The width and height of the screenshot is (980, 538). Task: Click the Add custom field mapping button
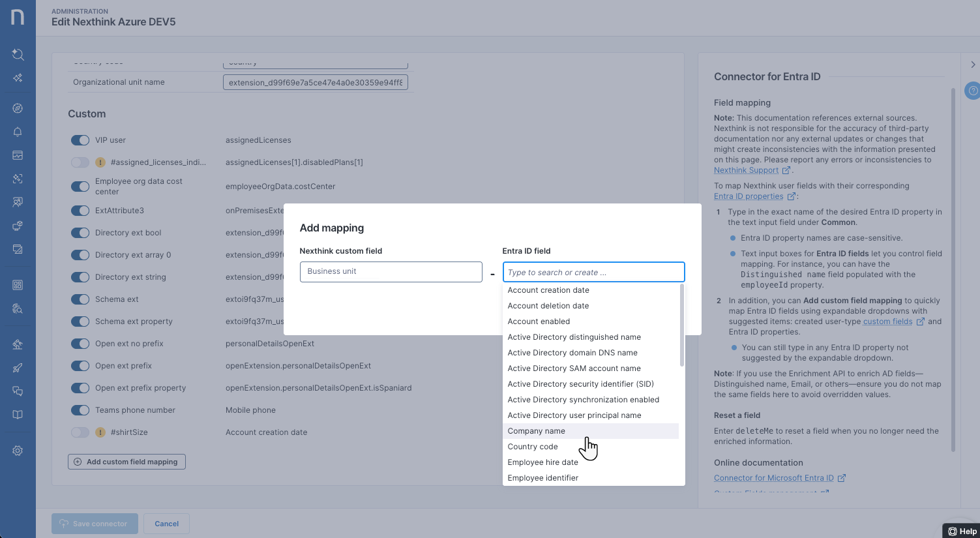click(126, 462)
